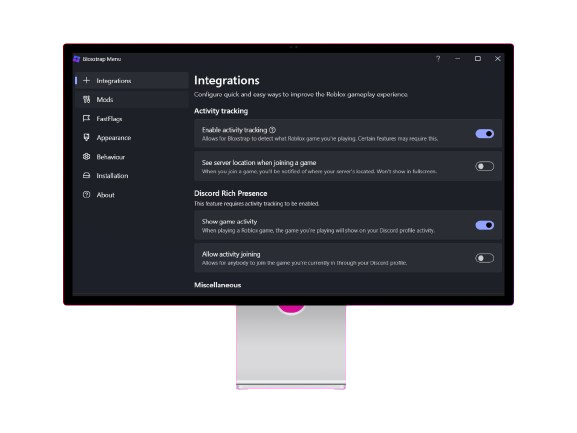Enable the Allow activity joining toggle
The height and width of the screenshot is (433, 577).
485,258
